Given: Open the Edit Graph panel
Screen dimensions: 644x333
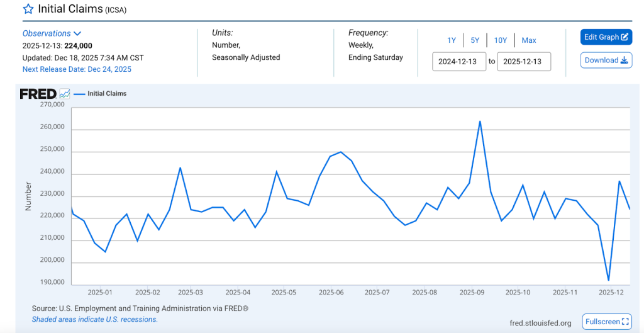Looking at the screenshot, I should click(606, 37).
